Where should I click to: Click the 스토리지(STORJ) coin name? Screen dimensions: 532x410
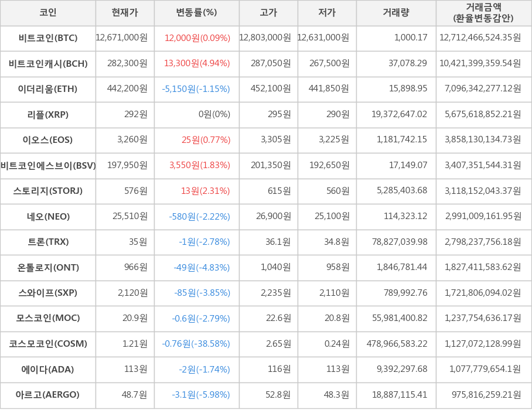click(x=48, y=191)
